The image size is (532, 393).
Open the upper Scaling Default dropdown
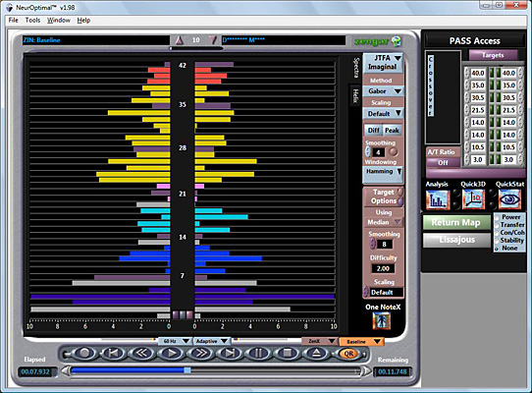pos(383,113)
